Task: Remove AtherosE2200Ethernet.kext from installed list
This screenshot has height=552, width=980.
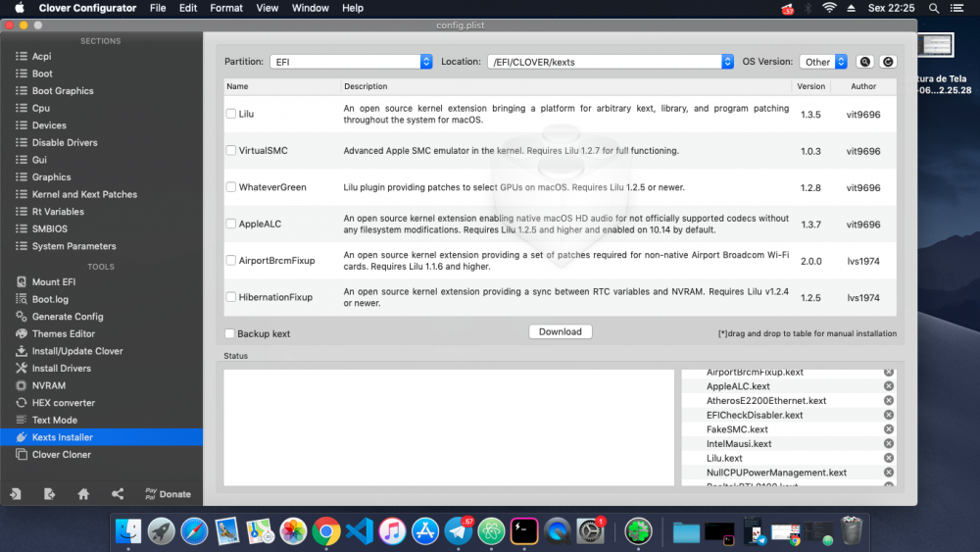Action: pyautogui.click(x=888, y=401)
